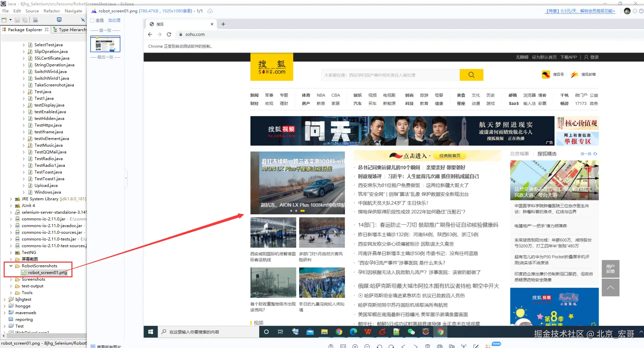
Task: Expand the bjhgtest project
Action: (4, 299)
